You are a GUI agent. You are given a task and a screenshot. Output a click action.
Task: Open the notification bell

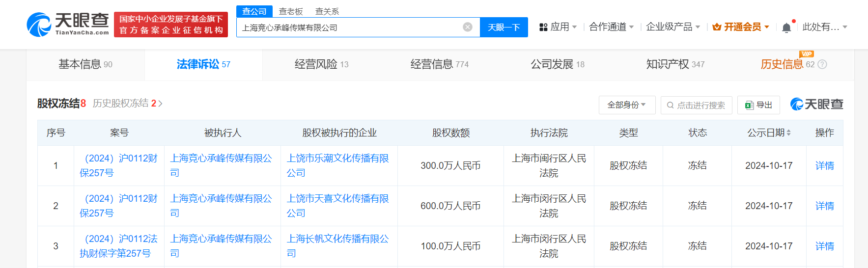pyautogui.click(x=786, y=27)
